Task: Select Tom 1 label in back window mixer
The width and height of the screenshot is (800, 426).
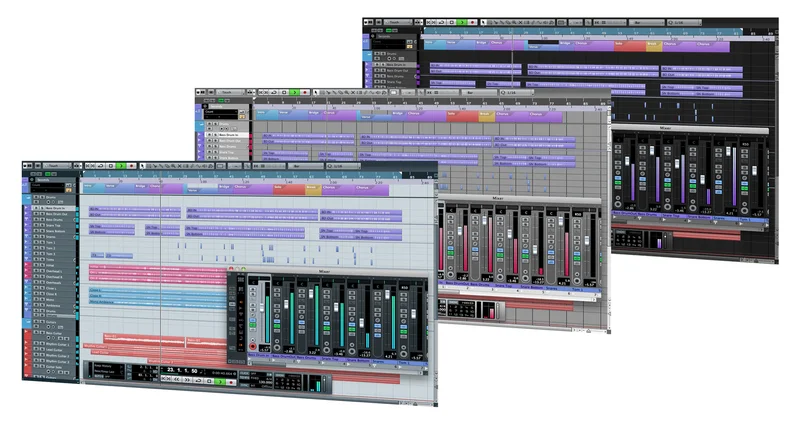Action: pos(745,220)
